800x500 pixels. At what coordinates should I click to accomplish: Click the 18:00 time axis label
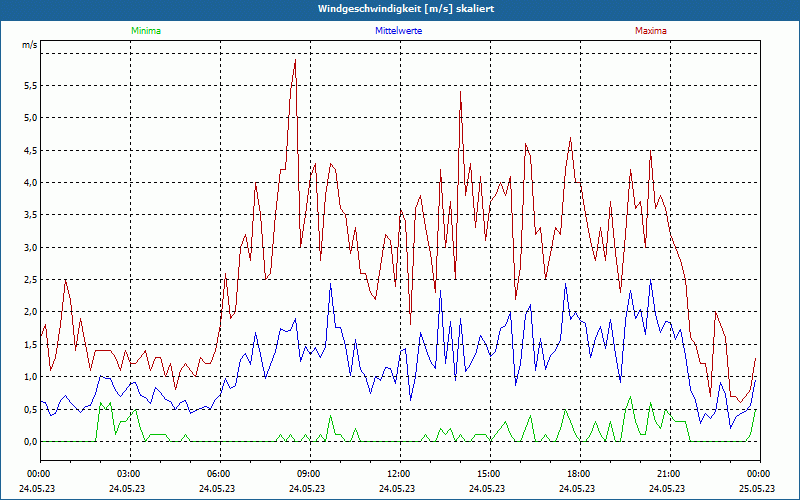pos(578,474)
